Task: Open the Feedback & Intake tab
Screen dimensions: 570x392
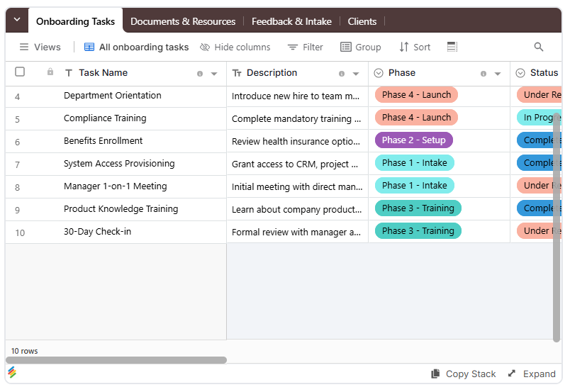Action: tap(291, 21)
